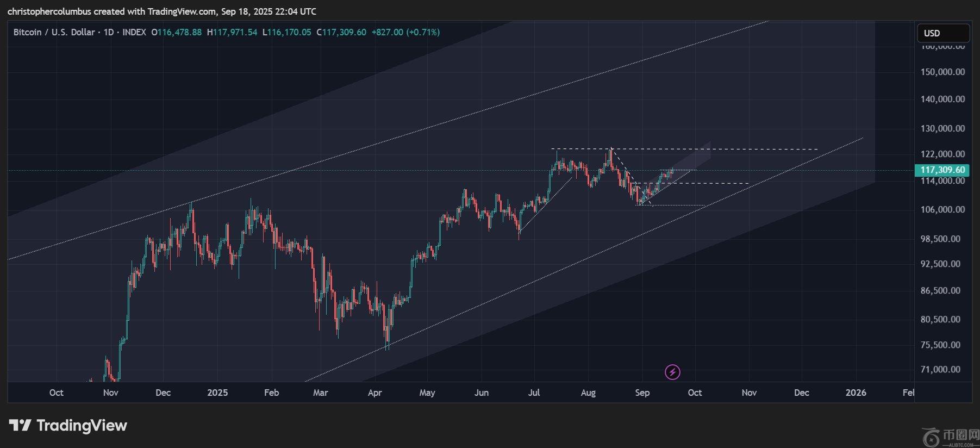Image resolution: width=980 pixels, height=448 pixels.
Task: Click the Sep label on time axis
Action: [x=642, y=393]
